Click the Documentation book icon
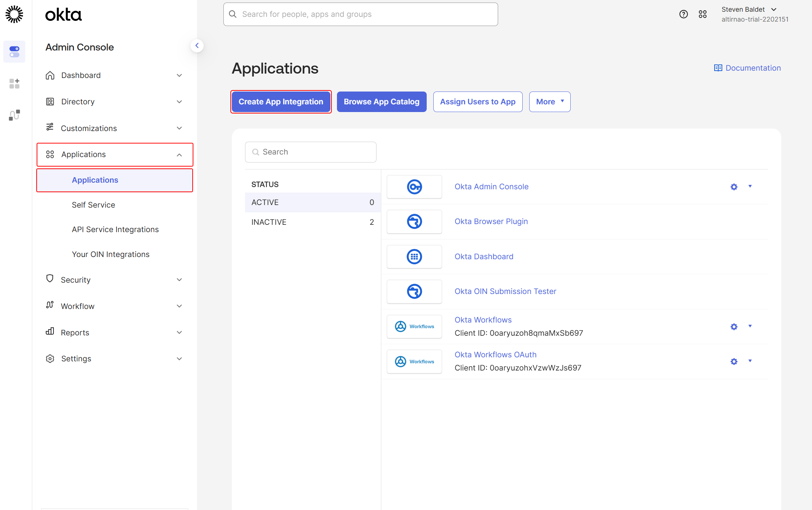This screenshot has height=510, width=812. (718, 68)
